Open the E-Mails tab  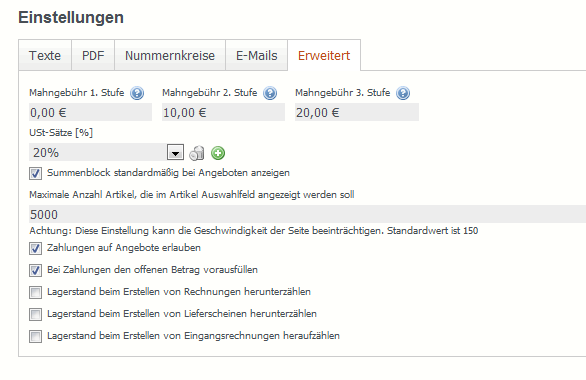pos(257,55)
